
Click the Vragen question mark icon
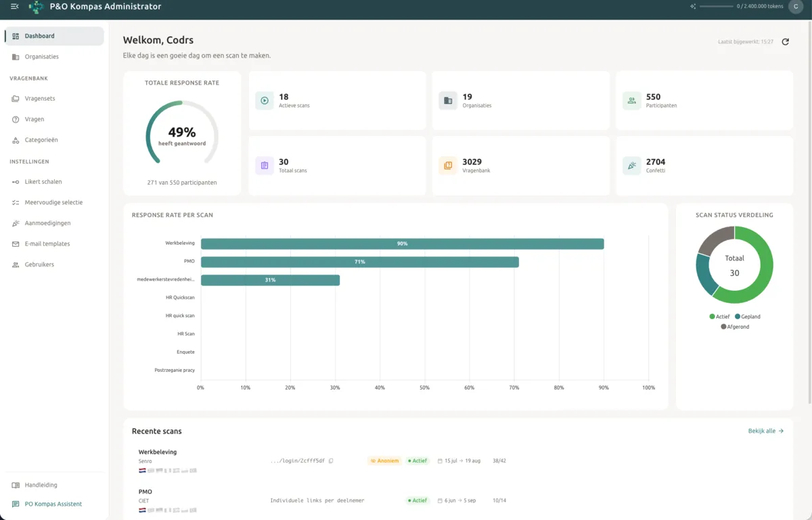tap(16, 119)
